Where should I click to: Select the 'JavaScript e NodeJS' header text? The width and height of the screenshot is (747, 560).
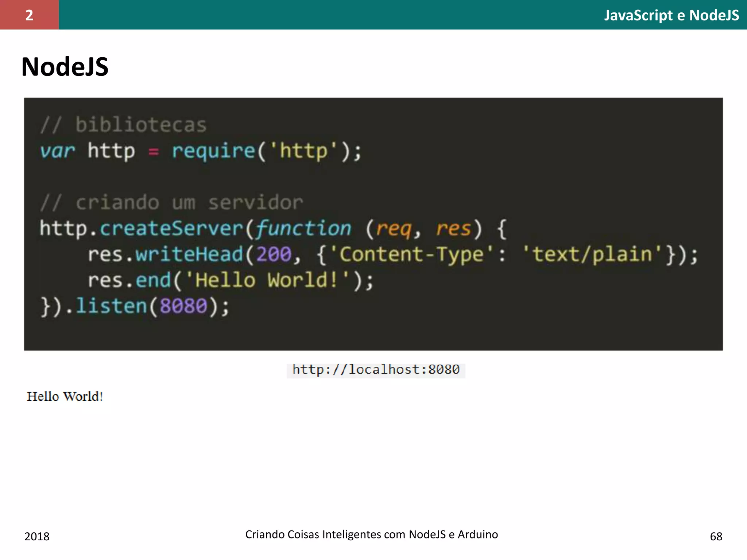pos(671,15)
